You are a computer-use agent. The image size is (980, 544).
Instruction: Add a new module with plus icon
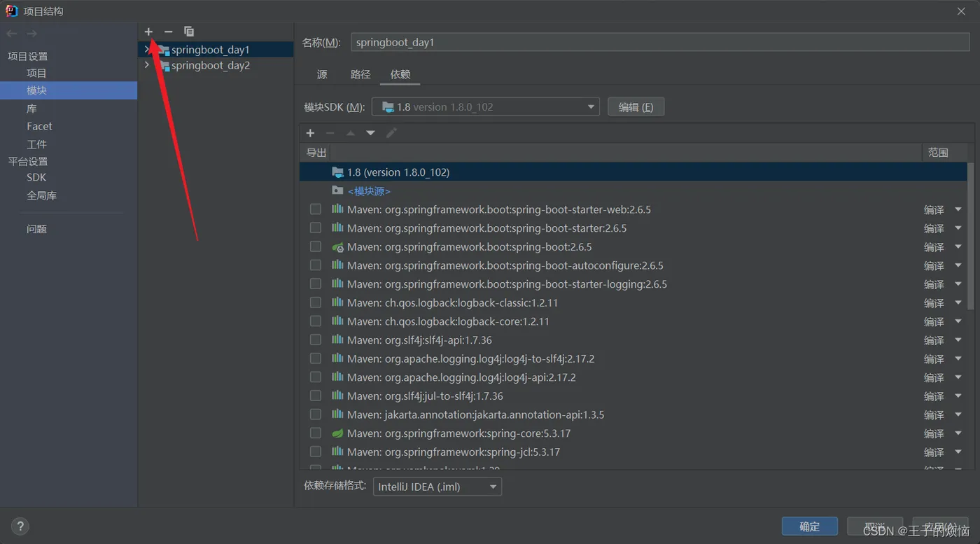148,32
